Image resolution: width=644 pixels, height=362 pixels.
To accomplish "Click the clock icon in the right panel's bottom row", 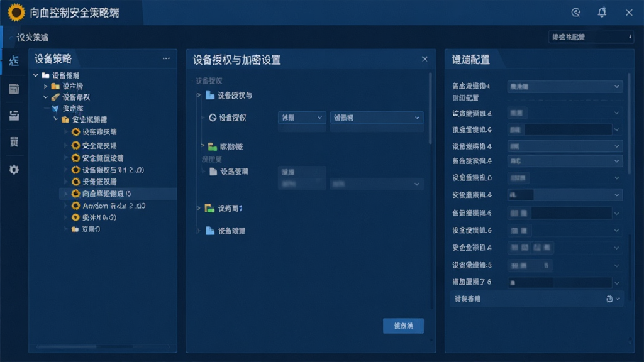I will [609, 299].
